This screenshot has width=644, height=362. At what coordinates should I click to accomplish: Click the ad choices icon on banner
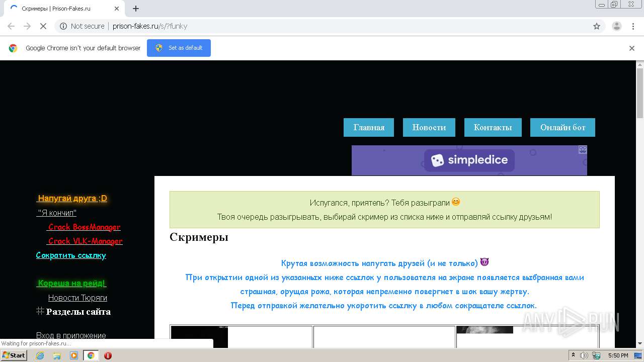point(583,149)
